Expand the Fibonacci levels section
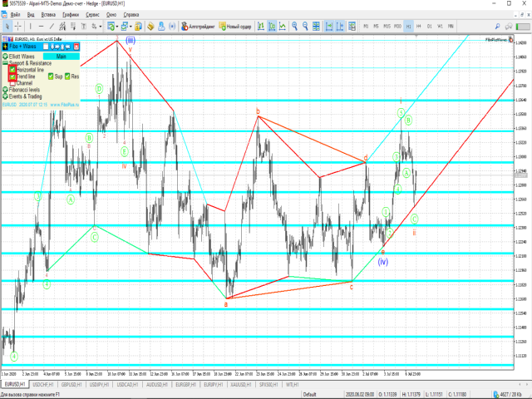 tap(5, 90)
